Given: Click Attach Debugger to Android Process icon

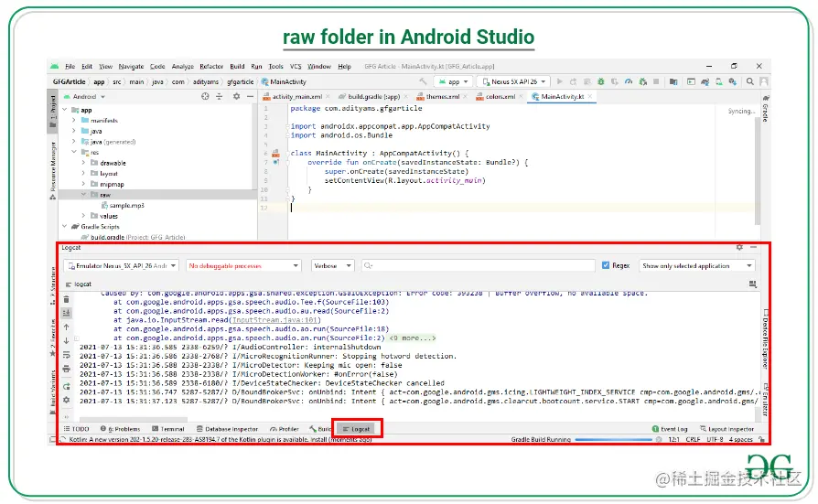Looking at the screenshot, I should click(x=642, y=81).
